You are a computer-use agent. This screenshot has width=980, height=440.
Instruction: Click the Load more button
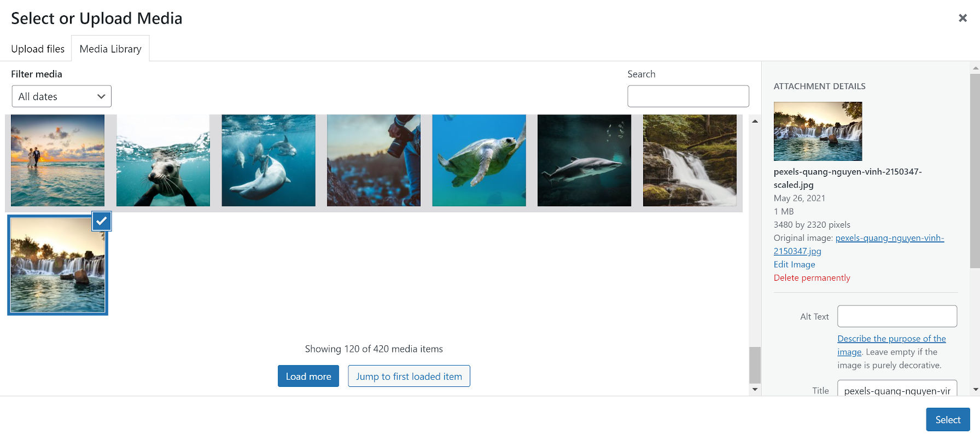308,376
